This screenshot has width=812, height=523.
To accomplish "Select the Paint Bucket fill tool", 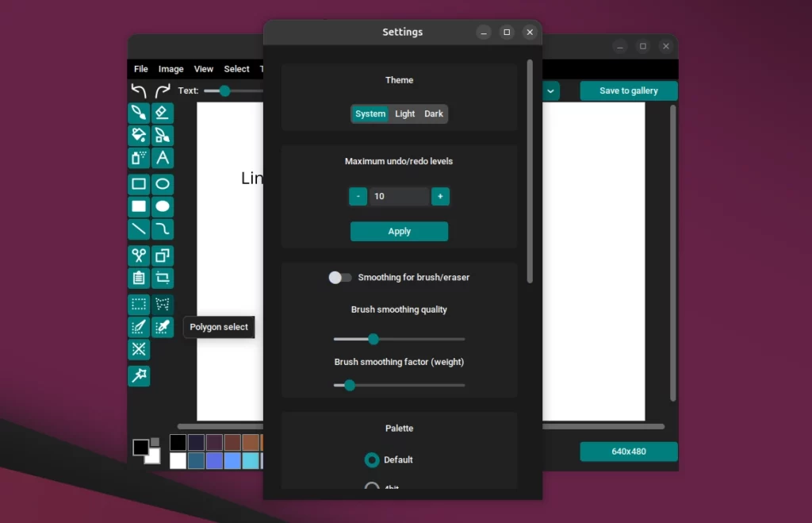I will (139, 135).
